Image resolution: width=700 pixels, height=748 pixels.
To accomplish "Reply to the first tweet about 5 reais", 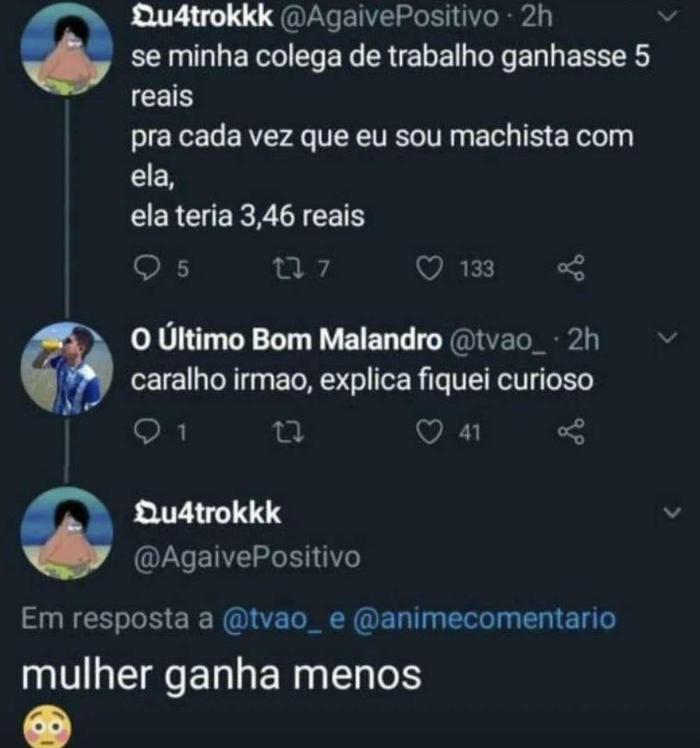I will click(148, 269).
